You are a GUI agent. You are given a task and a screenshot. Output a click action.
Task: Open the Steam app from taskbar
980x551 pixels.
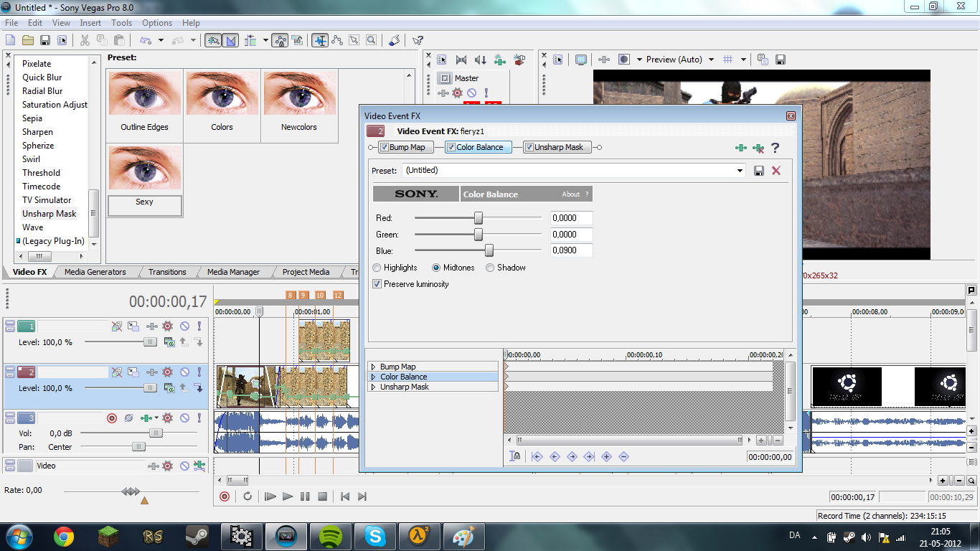[x=197, y=536]
